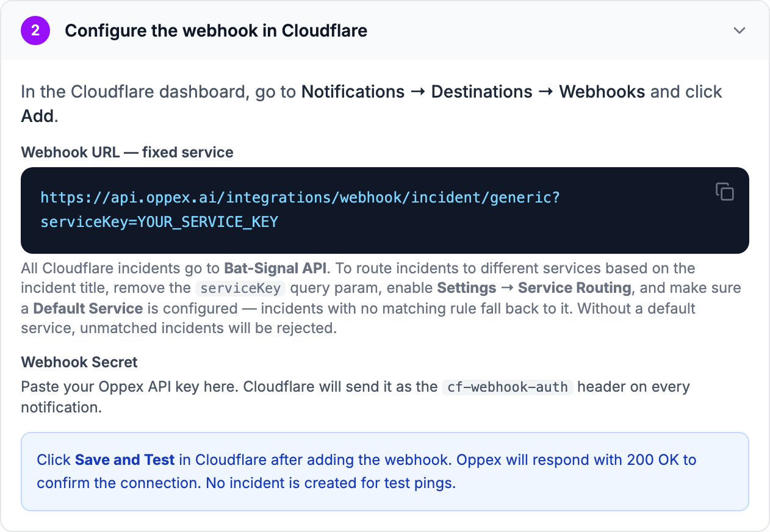Viewport: 770px width, 532px height.
Task: Click the 'cf-webhook-auth' inline code
Action: pos(508,387)
